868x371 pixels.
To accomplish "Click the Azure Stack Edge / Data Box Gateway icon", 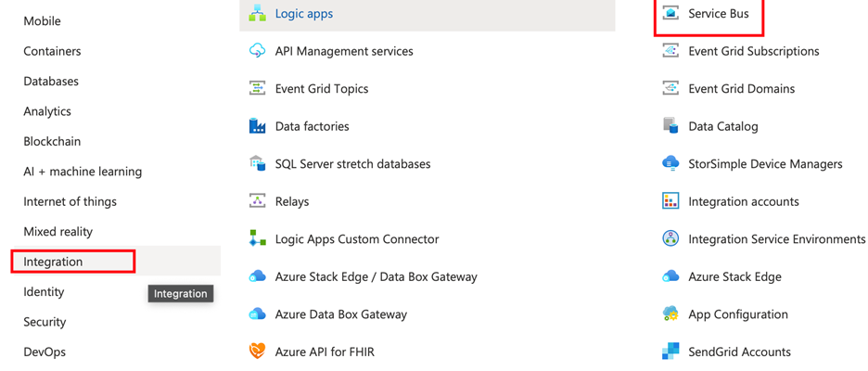I will point(258,276).
